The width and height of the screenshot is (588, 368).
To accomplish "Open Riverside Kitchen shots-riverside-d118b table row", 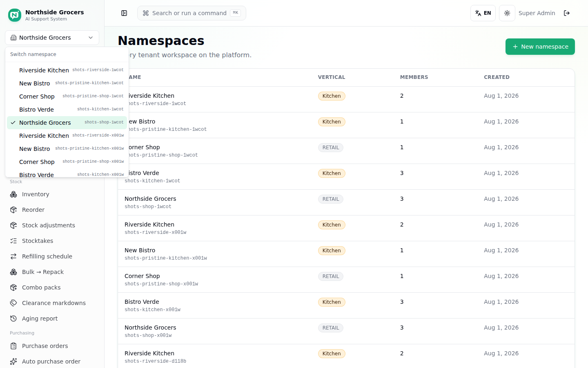I will pyautogui.click(x=346, y=356).
